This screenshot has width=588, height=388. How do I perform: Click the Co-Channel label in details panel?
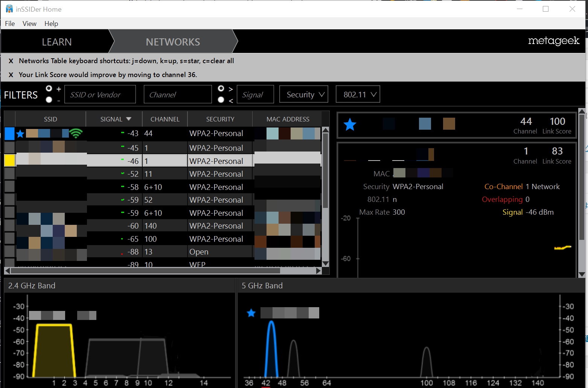coord(503,186)
